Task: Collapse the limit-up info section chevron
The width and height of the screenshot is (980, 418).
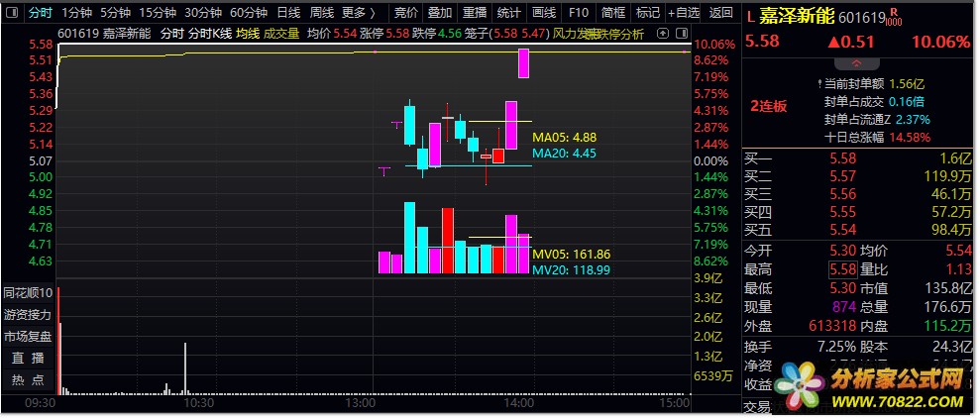Action: click(856, 63)
